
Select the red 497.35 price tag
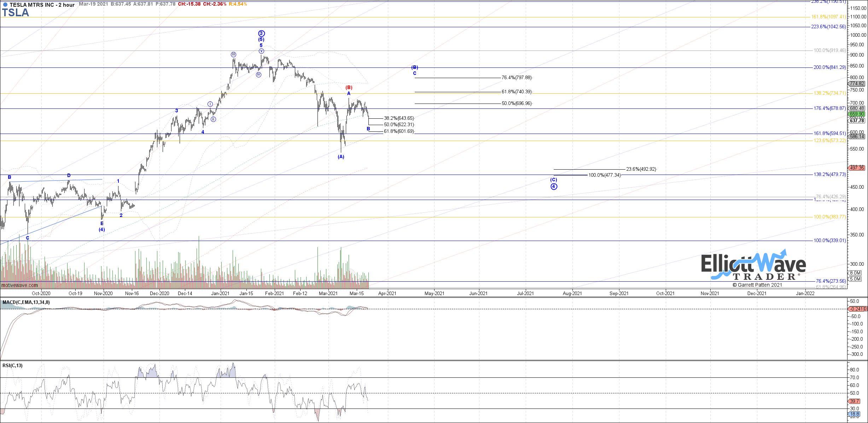point(857,168)
